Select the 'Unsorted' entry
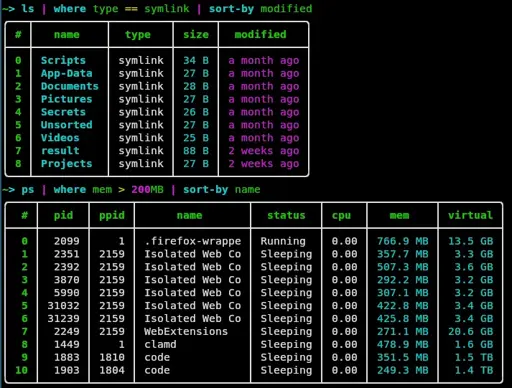Screen dimensions: 512x388 tap(66, 125)
